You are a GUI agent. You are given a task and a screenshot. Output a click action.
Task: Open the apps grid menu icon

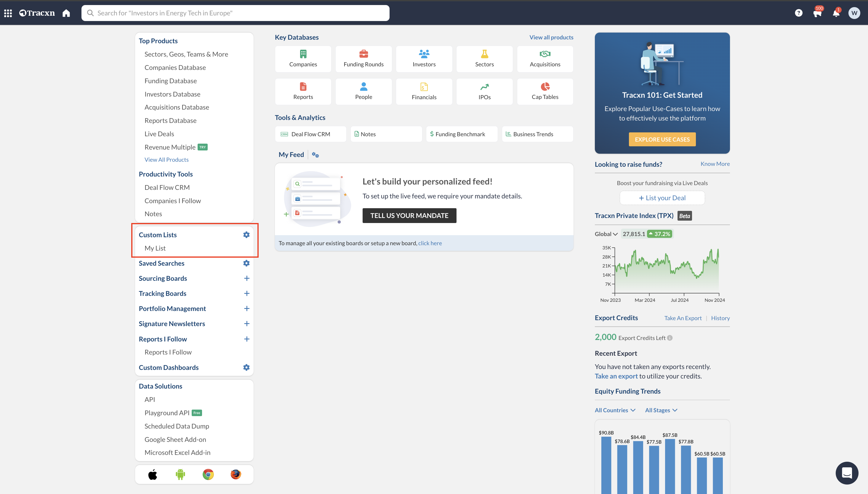pos(8,13)
